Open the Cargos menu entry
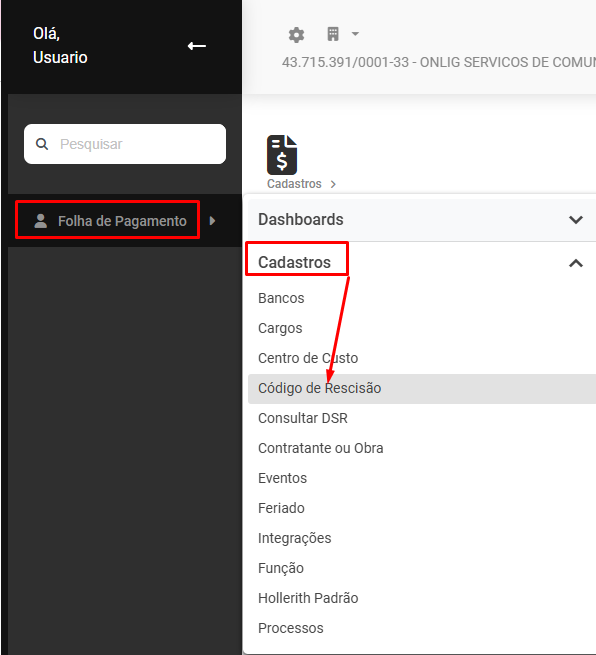 pos(280,328)
